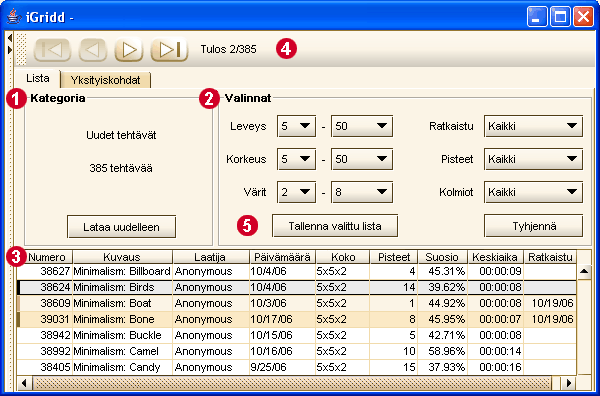The width and height of the screenshot is (600, 396).
Task: Click the Uudet tehtävät category text
Action: pyautogui.click(x=121, y=135)
